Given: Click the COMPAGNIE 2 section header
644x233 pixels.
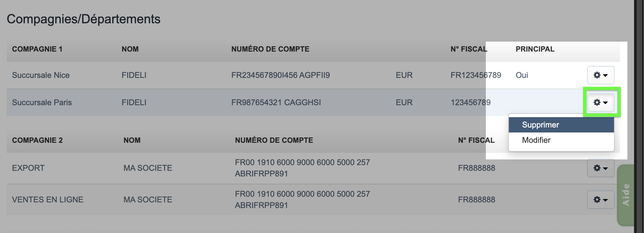Looking at the screenshot, I should point(37,140).
